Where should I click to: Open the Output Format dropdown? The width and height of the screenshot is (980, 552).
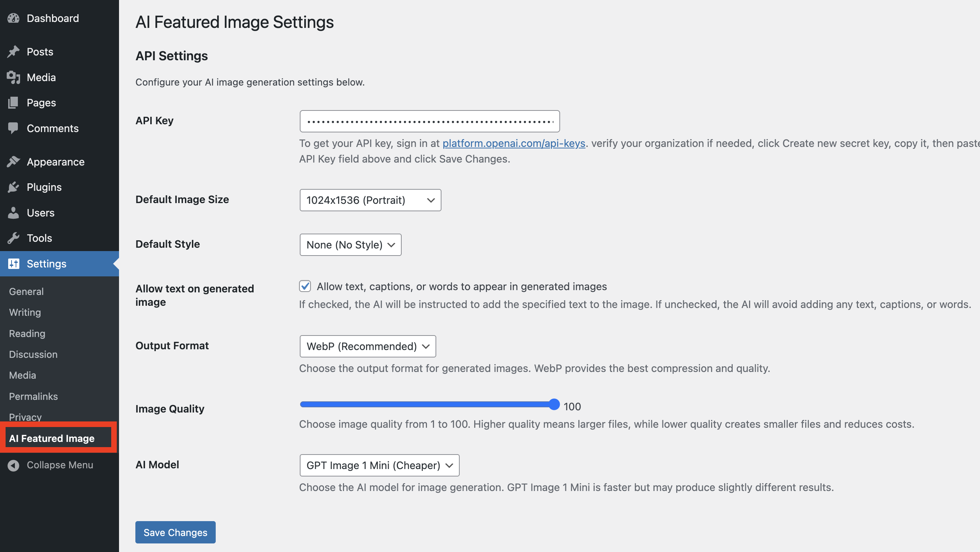(x=367, y=346)
